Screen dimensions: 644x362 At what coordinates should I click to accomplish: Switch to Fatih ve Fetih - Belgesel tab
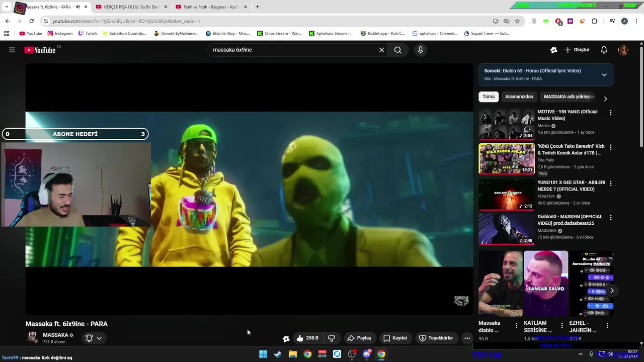(x=210, y=7)
